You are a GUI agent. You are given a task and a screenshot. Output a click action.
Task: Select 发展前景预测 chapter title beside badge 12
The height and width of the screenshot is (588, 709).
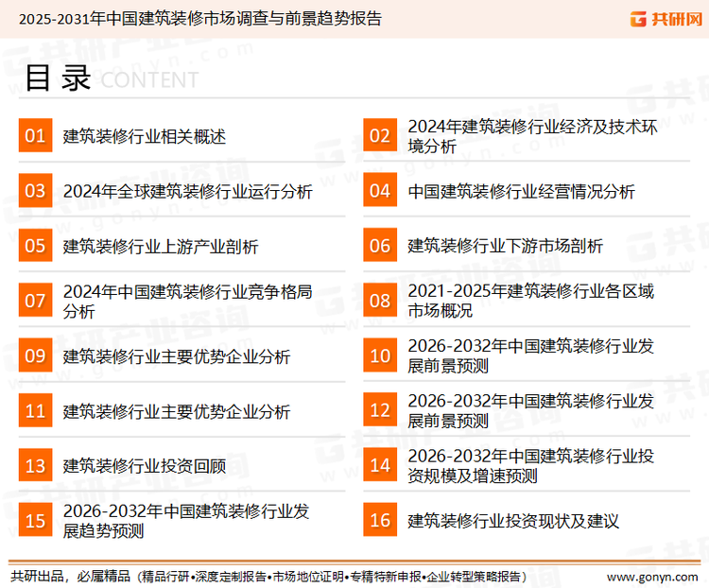pyautogui.click(x=531, y=410)
